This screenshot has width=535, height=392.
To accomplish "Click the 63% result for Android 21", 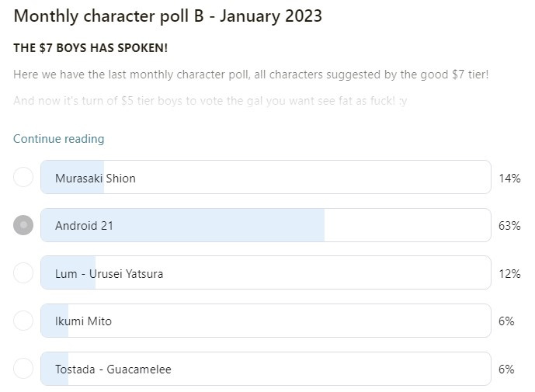I will tap(509, 226).
